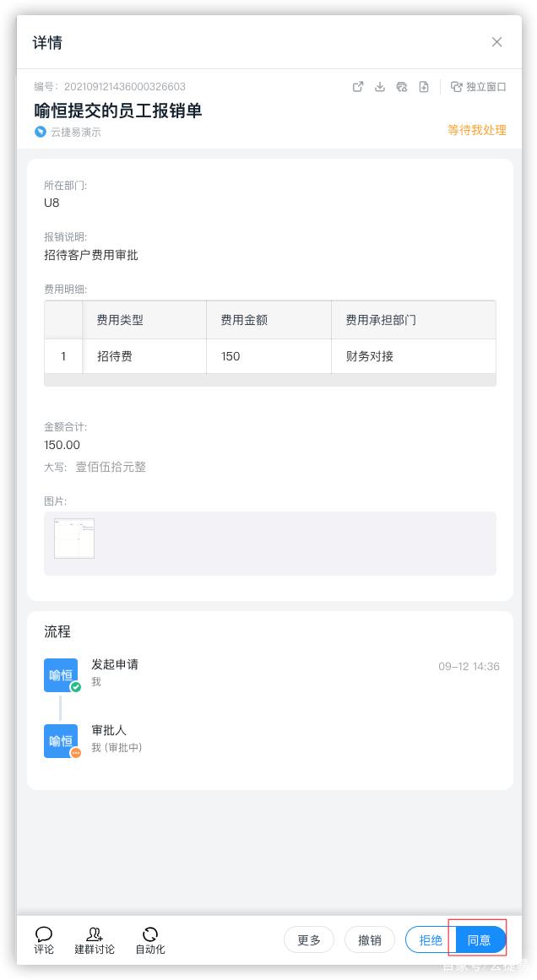Click the 审批人 avatar 喻恒

(x=61, y=741)
